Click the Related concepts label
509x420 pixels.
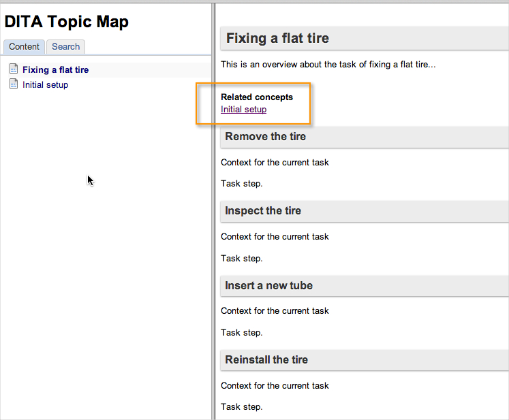click(x=257, y=97)
